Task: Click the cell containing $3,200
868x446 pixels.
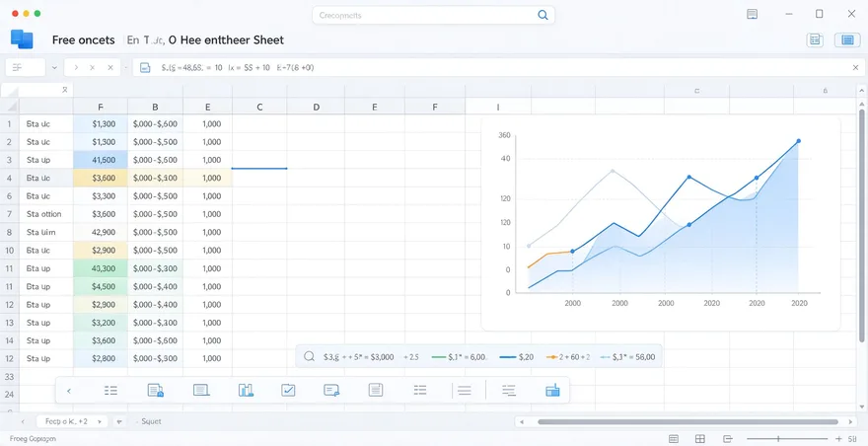Action: [101, 323]
